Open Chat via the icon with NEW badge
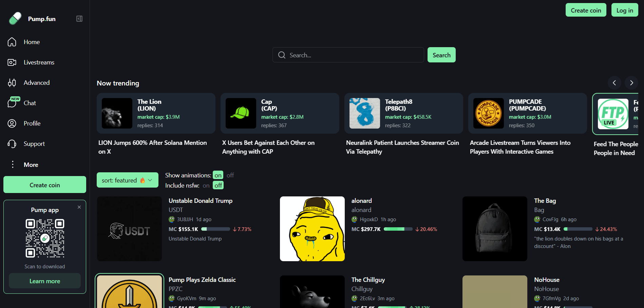Screen dimensions: 644x308 click(x=12, y=103)
